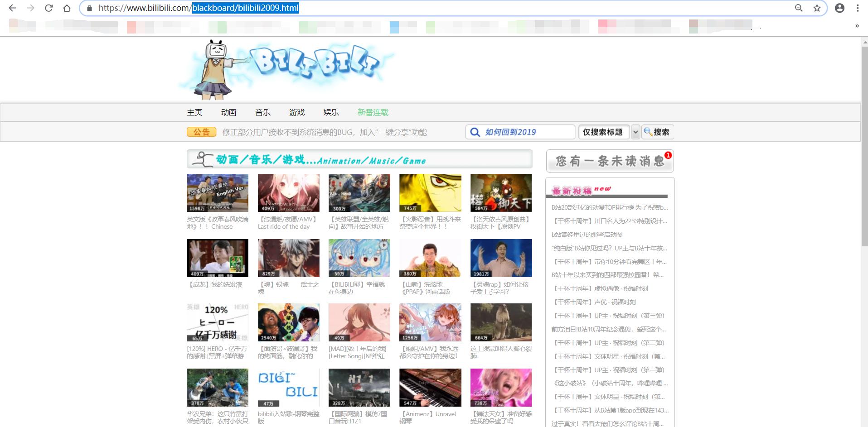Open the bilibili入站歌 钢琴 thumbnail

coord(288,388)
